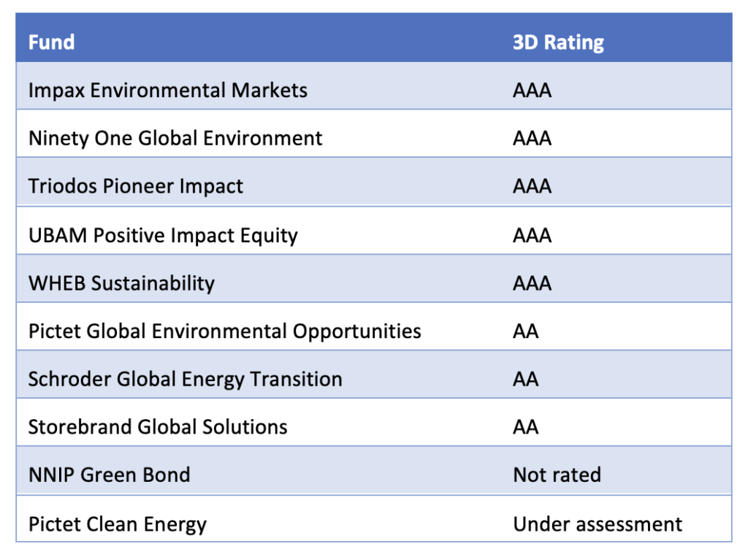Select the Ninety One Global Environment cell
Viewport: 748px width, 560px height.
175,138
